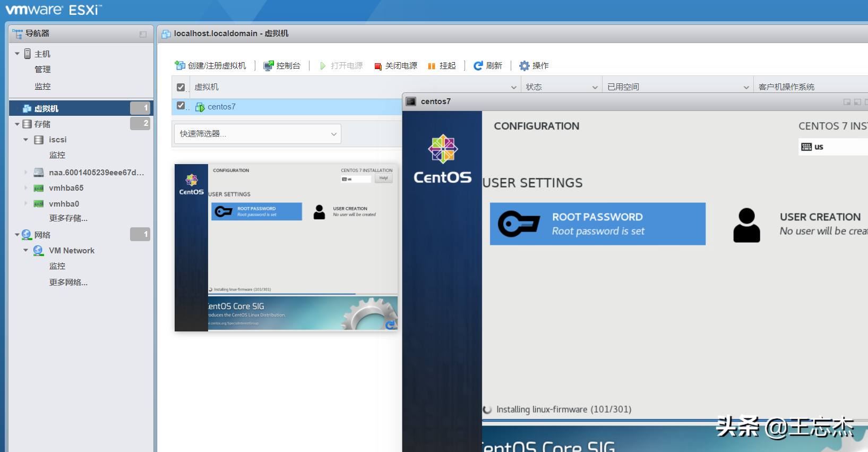Click the Storage icon in navigator
The height and width of the screenshot is (452, 868).
(27, 124)
